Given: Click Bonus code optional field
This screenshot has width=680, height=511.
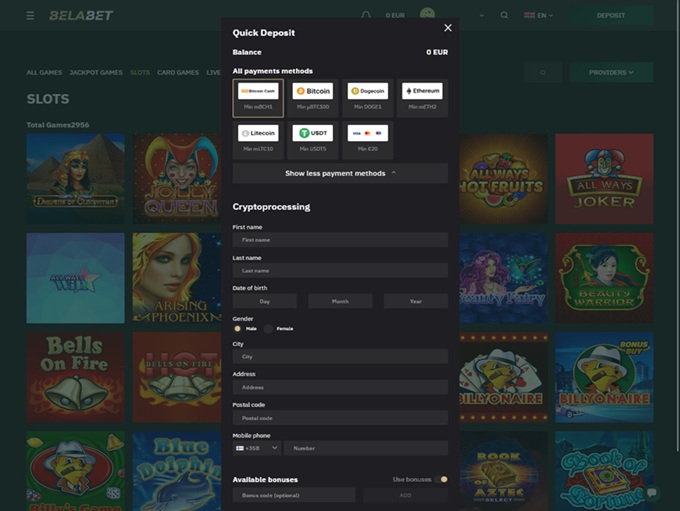Looking at the screenshot, I should 294,495.
